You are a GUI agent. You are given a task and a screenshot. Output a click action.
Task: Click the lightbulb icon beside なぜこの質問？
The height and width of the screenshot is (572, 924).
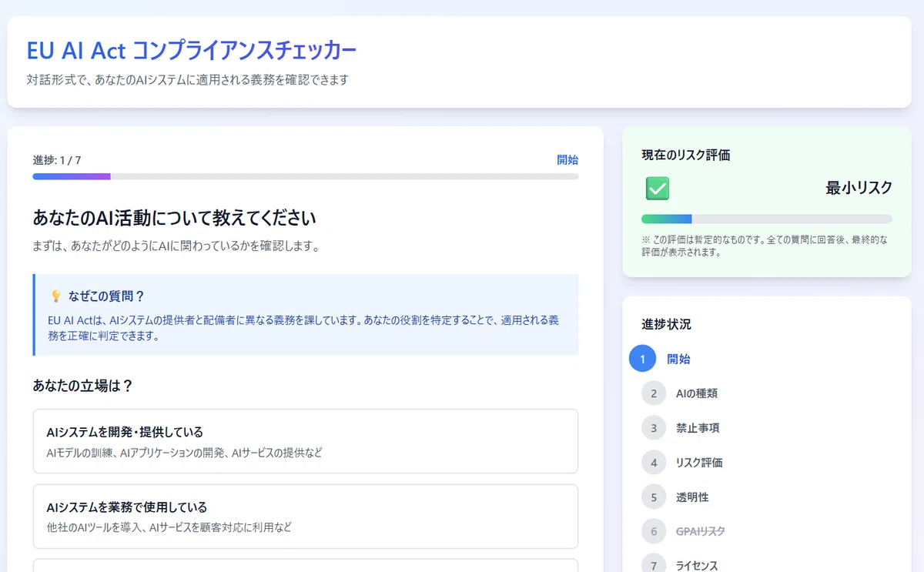[x=56, y=296]
